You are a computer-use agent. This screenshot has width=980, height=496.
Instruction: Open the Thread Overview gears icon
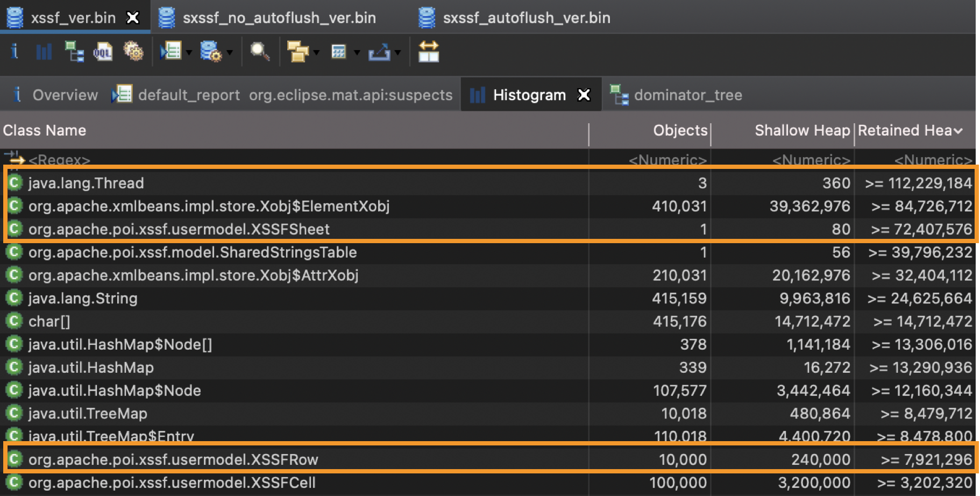(133, 52)
